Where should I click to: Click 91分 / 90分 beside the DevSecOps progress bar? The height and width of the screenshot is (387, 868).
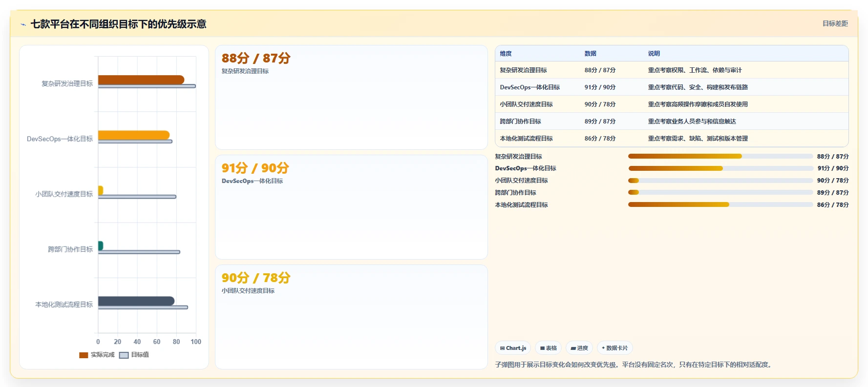tap(833, 168)
